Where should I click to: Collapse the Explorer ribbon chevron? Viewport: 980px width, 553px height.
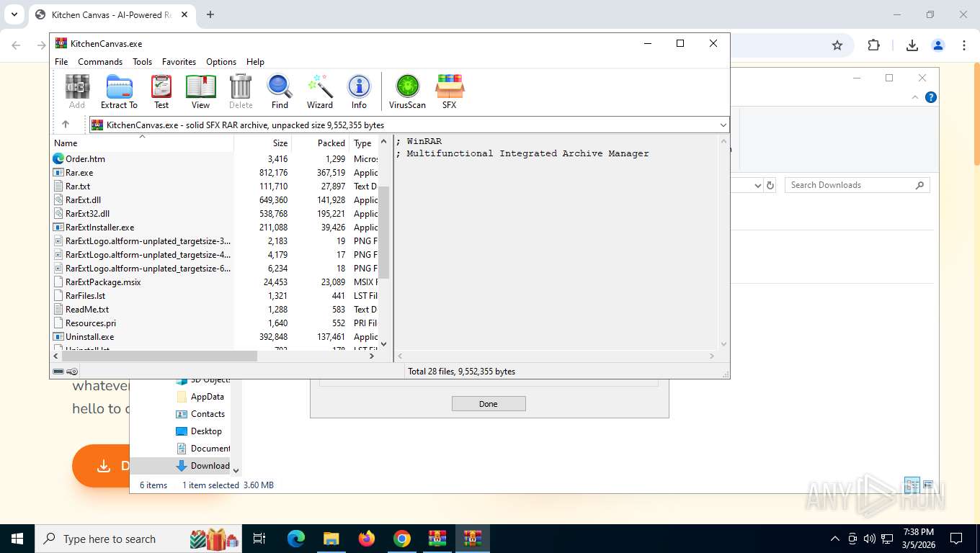click(915, 97)
